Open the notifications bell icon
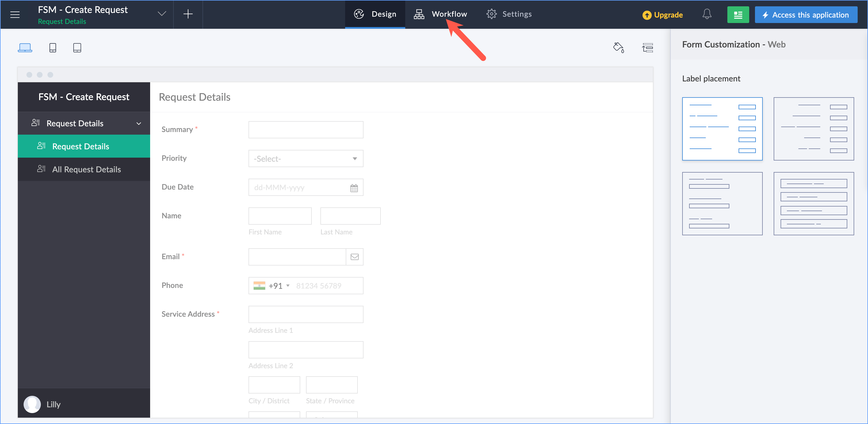This screenshot has width=868, height=424. click(707, 14)
